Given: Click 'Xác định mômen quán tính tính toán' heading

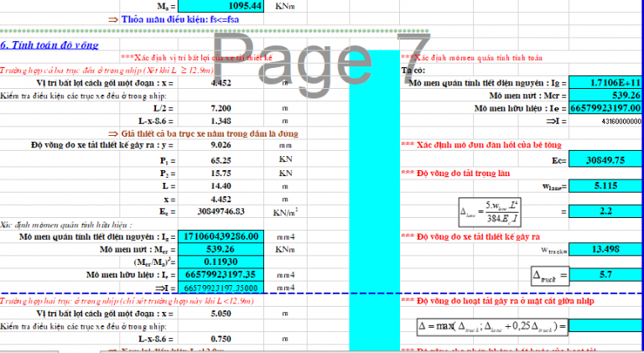Looking at the screenshot, I should pos(471,58).
